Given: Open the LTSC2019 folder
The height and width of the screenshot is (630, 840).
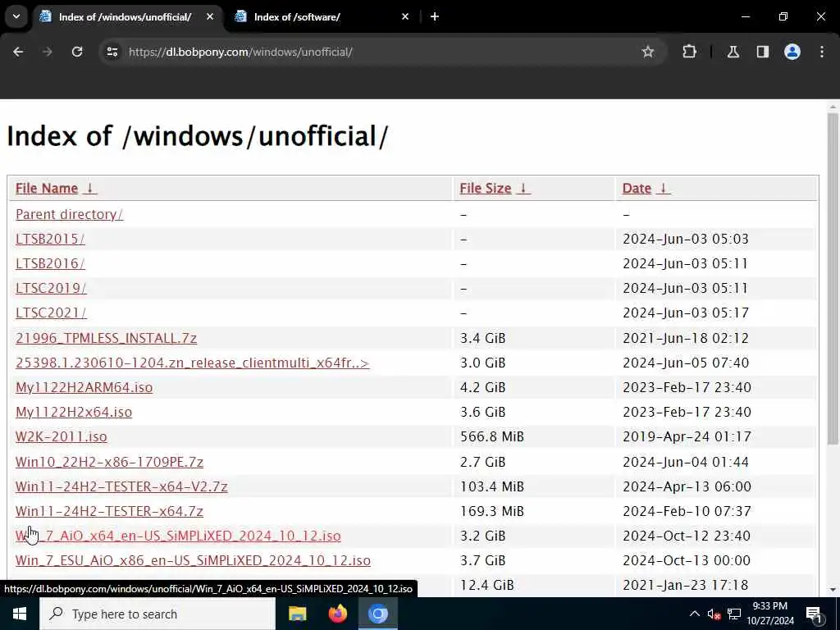Looking at the screenshot, I should click(51, 288).
